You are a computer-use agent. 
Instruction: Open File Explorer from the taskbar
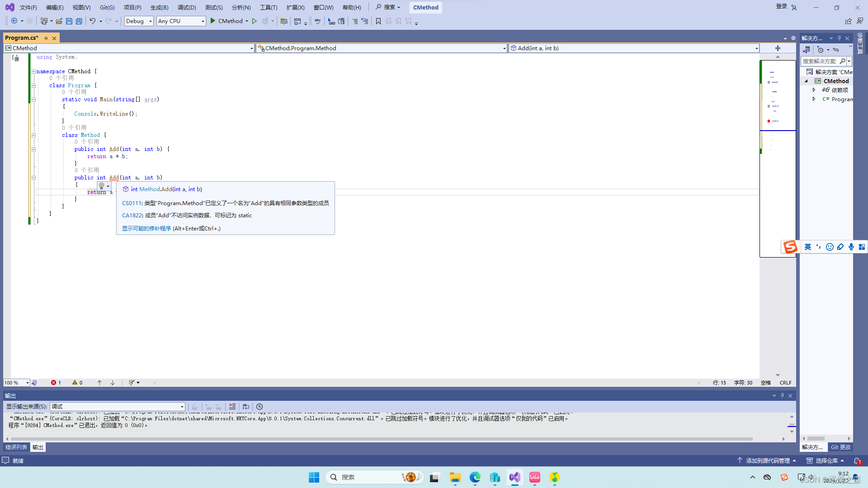[x=455, y=477]
